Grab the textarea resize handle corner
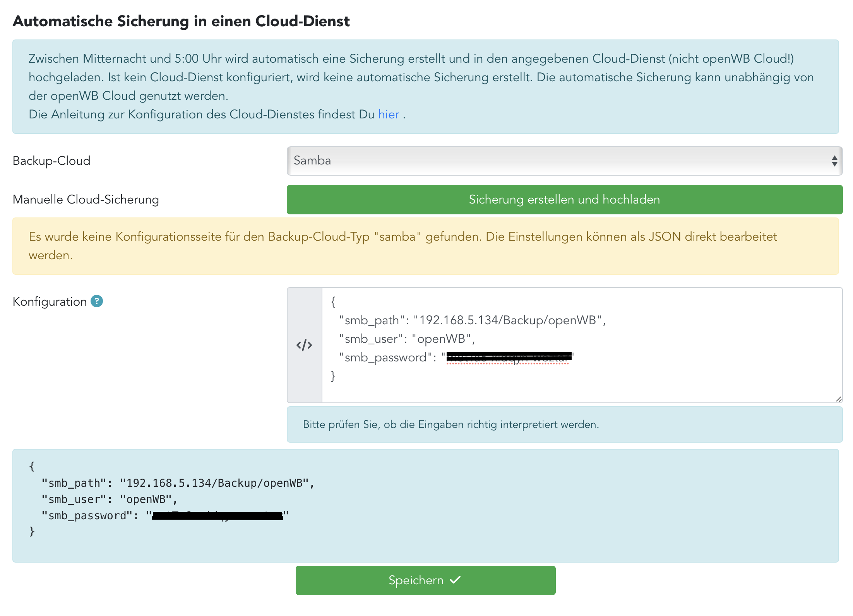 pos(838,399)
